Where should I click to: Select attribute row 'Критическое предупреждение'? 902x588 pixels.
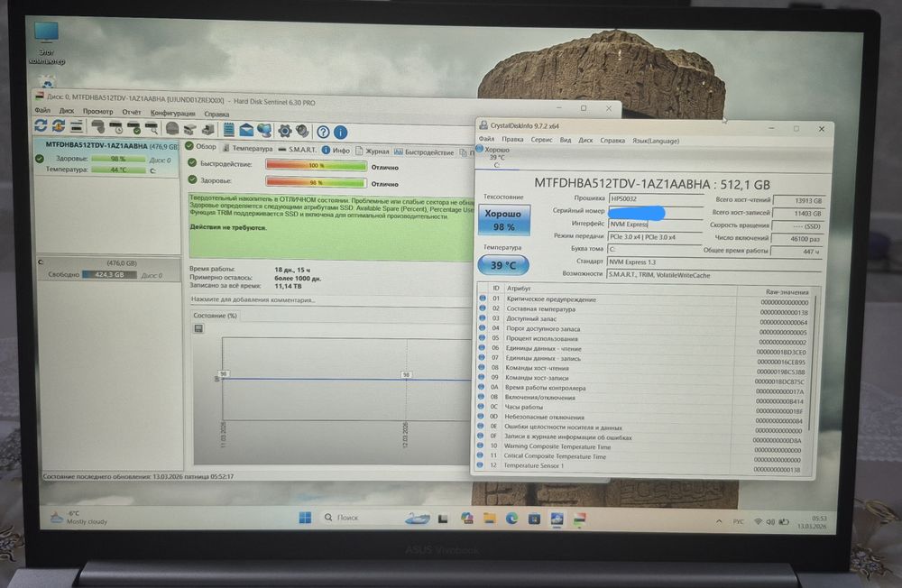coord(644,299)
